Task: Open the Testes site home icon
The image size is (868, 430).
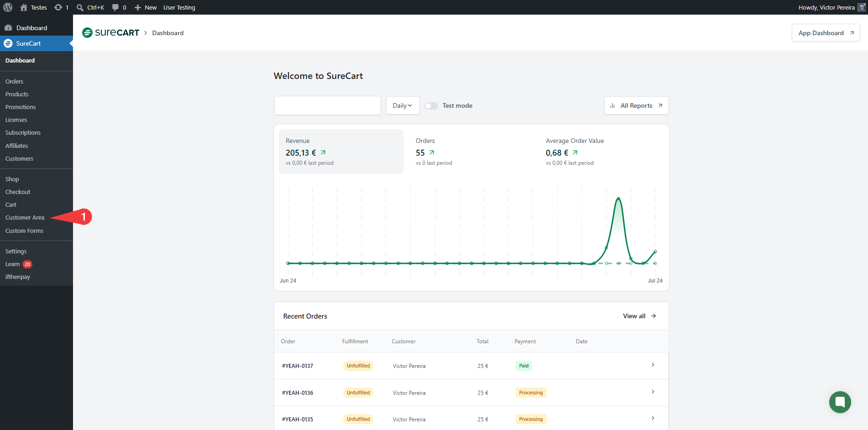Action: [24, 7]
